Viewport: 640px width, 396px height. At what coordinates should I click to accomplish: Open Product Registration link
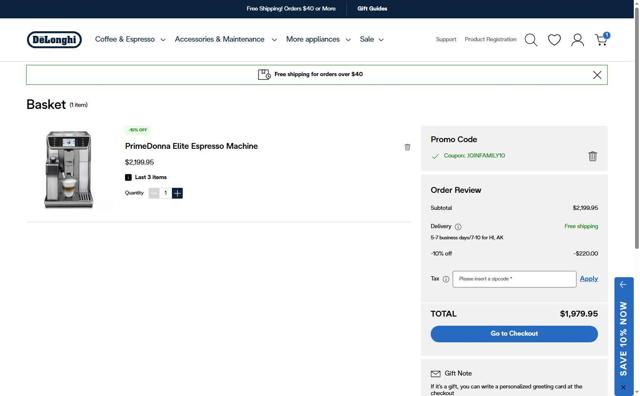click(x=490, y=40)
